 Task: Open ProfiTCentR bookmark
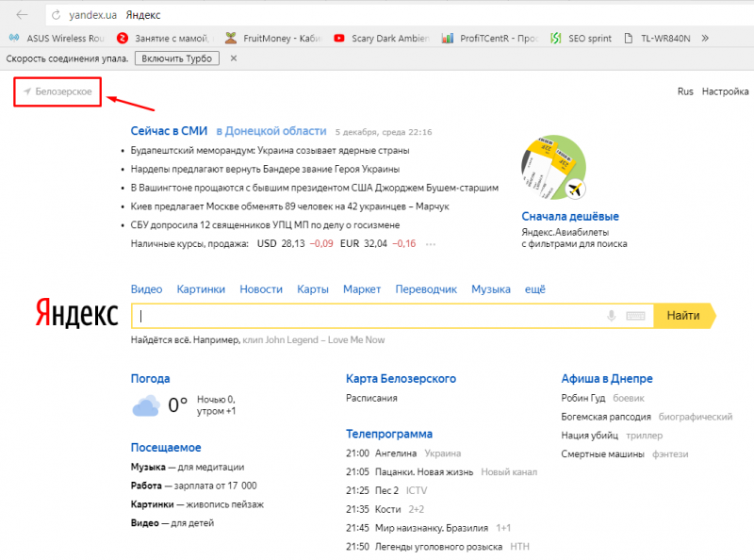tap(490, 39)
